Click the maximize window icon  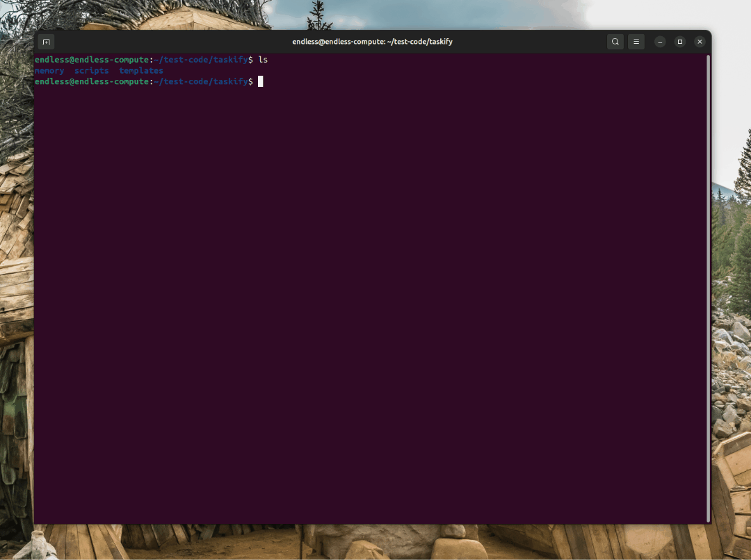[679, 42]
